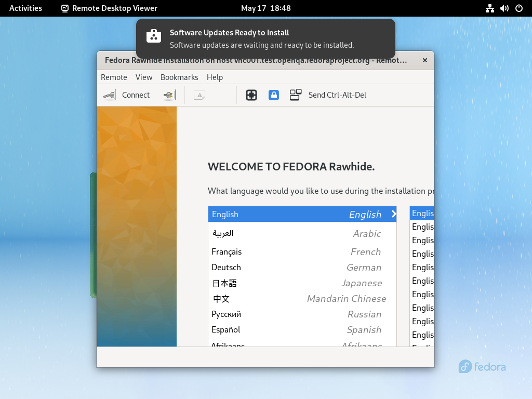The width and height of the screenshot is (532, 399).
Task: Click the Connect plug icon
Action: coord(110,95)
